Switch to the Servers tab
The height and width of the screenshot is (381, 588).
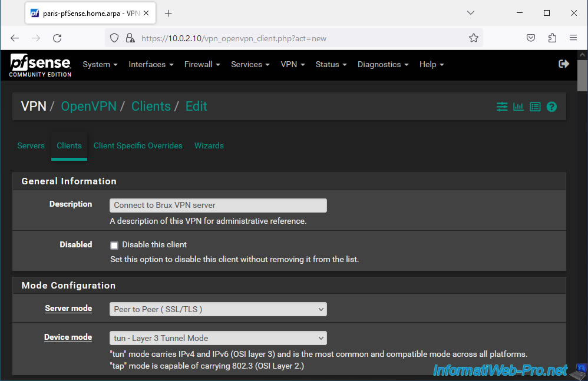pyautogui.click(x=31, y=145)
